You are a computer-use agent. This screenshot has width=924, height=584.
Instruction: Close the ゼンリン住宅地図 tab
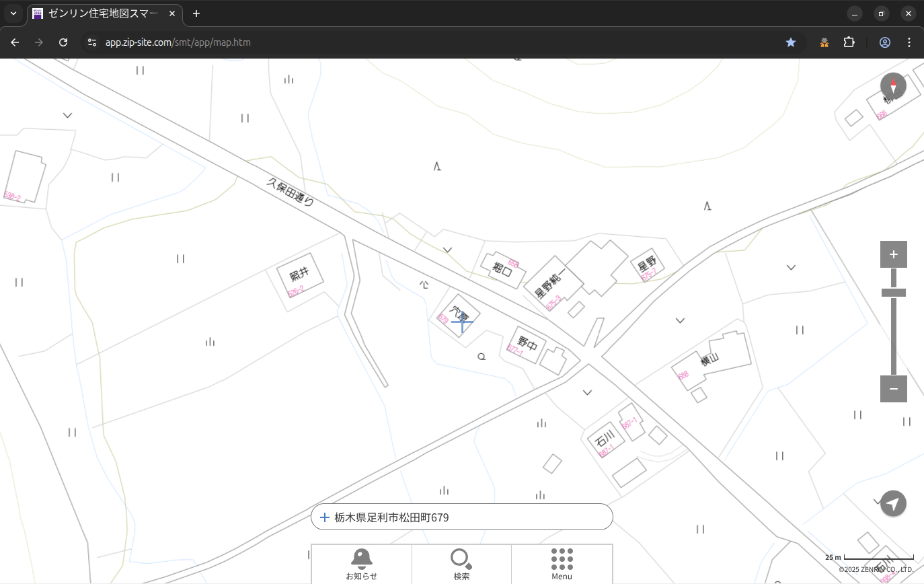(172, 13)
